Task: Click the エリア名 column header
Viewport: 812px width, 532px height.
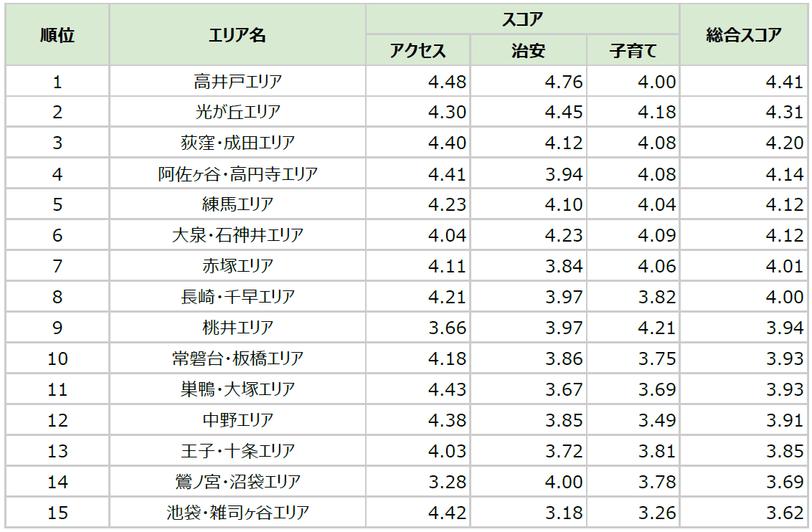Action: [x=237, y=35]
